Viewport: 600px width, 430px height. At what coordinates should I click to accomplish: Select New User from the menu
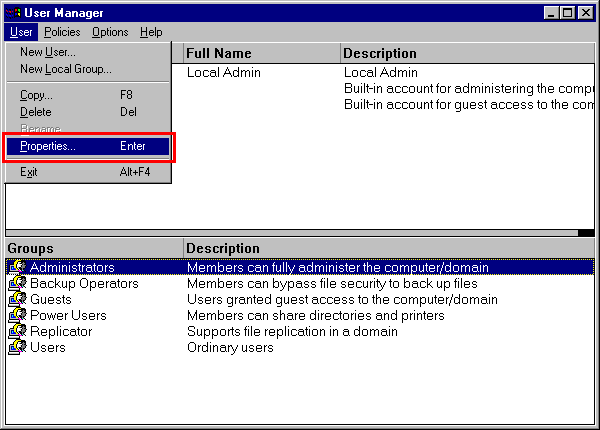48,52
